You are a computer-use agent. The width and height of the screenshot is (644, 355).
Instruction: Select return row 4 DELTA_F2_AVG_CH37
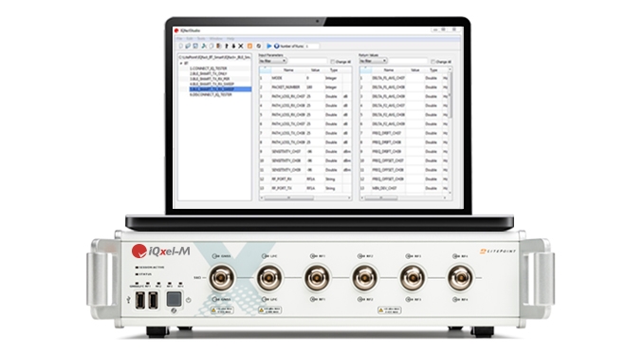pyautogui.click(x=404, y=105)
